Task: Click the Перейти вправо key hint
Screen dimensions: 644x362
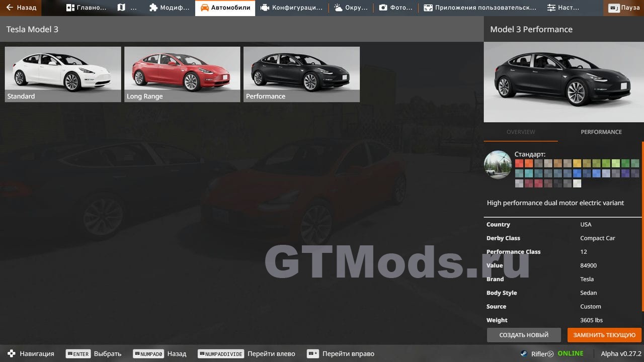Action: 341,353
